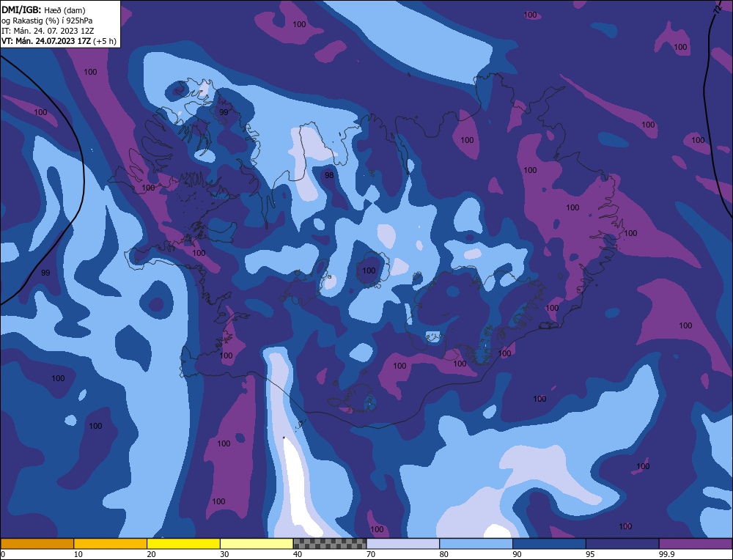
Task: Click the bright yellow 20–30 legend swatch
Action: (183, 543)
